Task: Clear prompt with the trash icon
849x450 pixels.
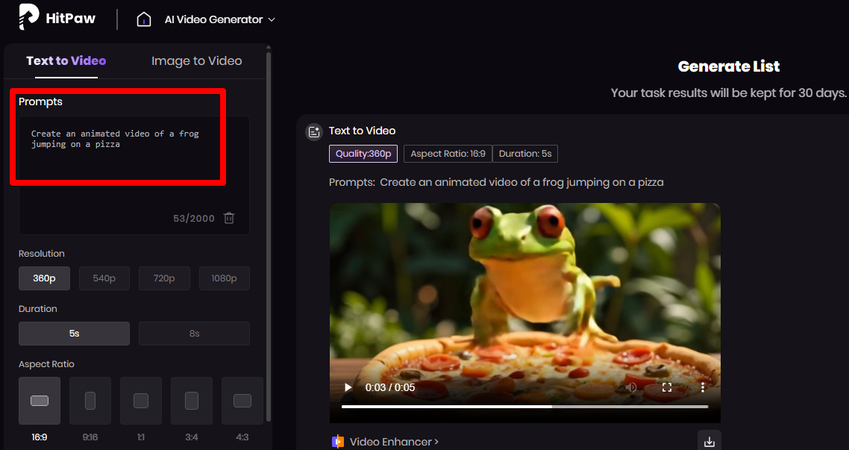Action: click(x=229, y=218)
